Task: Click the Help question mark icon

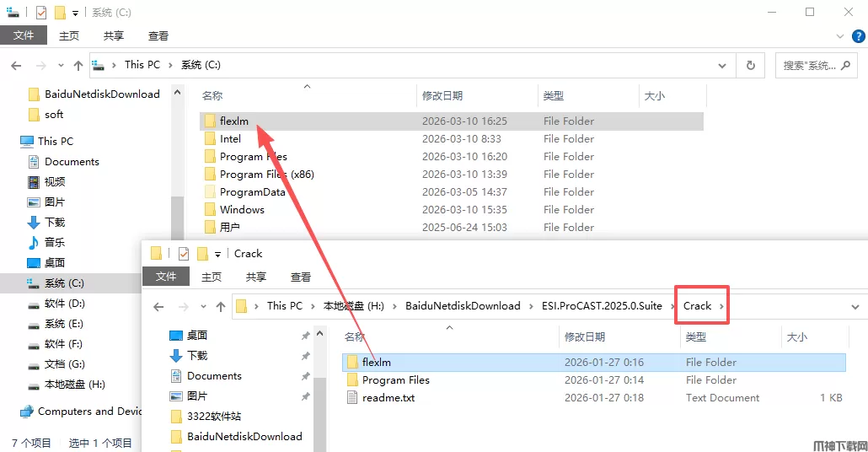Action: point(858,36)
